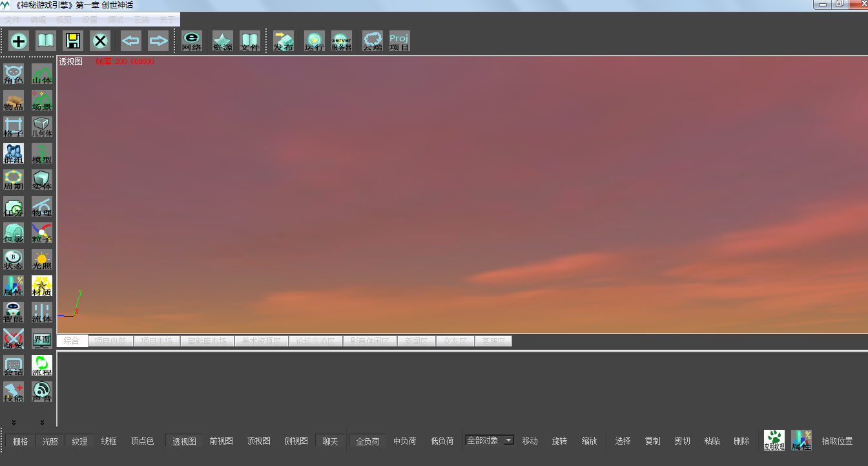Switch to the 美术资源区 tab
The height and width of the screenshot is (466, 868).
coord(261,341)
